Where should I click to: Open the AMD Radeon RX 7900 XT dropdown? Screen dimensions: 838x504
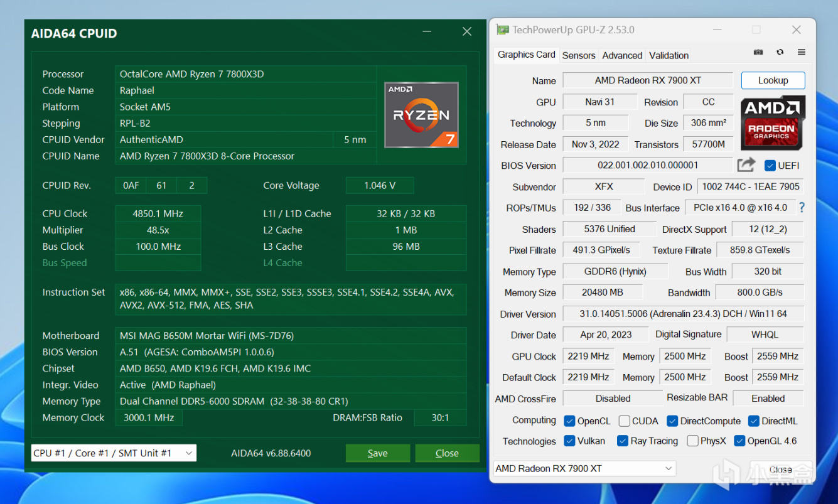click(x=584, y=469)
